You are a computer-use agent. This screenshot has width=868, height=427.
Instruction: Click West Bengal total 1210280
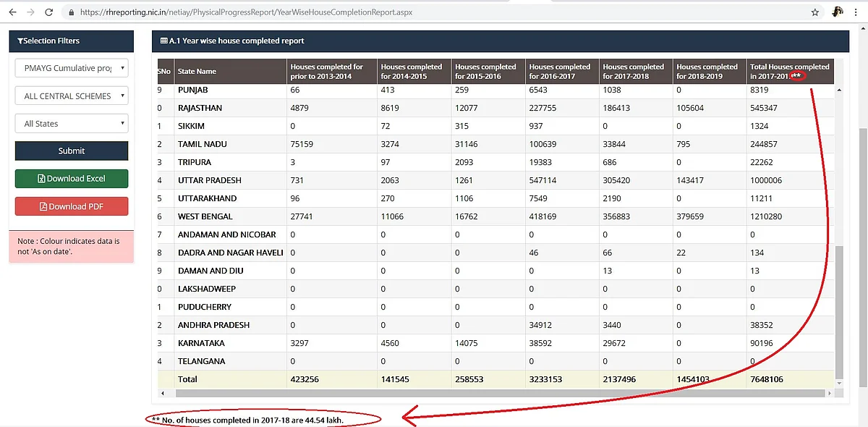[x=765, y=216]
